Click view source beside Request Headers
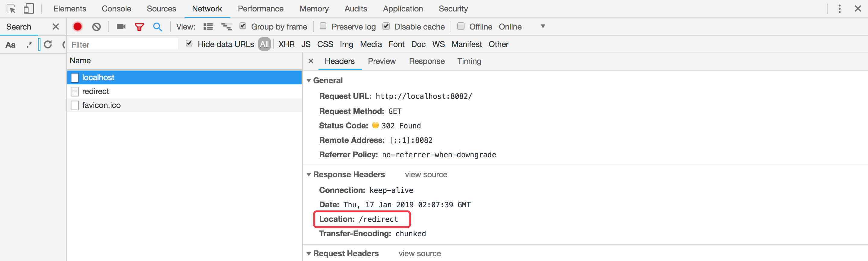Image resolution: width=868 pixels, height=261 pixels. coord(420,253)
